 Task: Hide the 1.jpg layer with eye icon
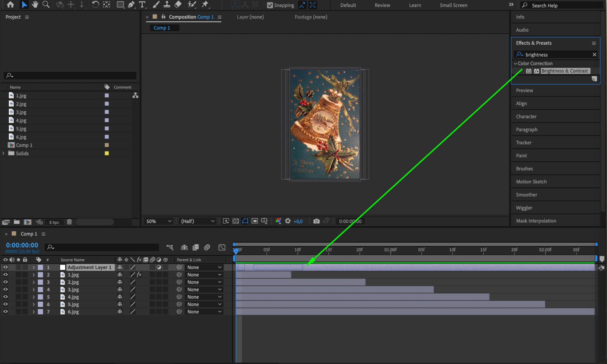[5, 274]
